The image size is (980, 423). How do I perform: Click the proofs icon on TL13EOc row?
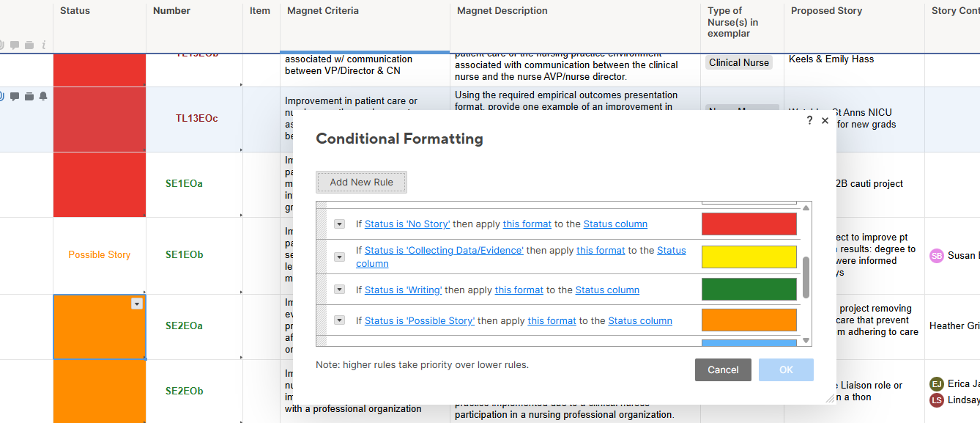pyautogui.click(x=29, y=97)
